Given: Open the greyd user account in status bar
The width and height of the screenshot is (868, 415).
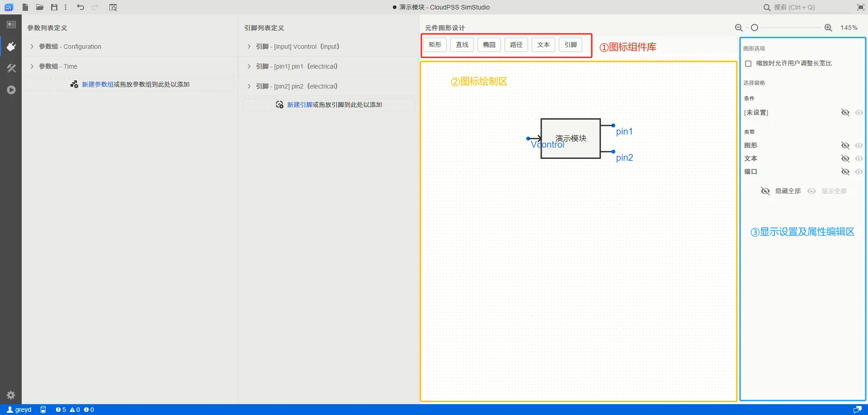Looking at the screenshot, I should 19,410.
